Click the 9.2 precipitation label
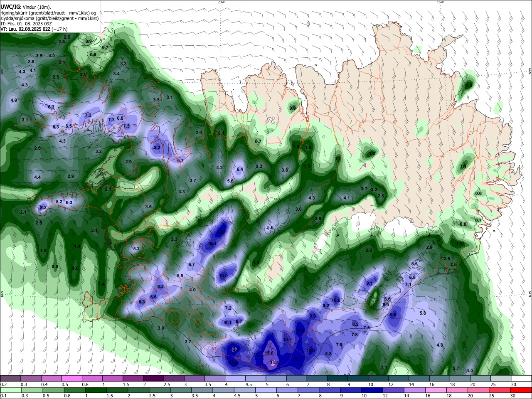 pyautogui.click(x=326, y=305)
